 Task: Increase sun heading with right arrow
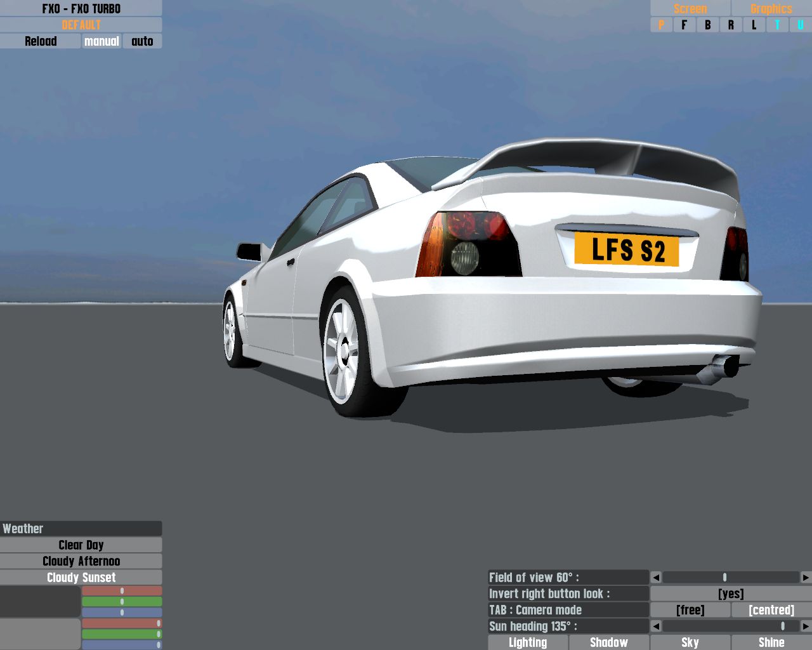tap(806, 627)
